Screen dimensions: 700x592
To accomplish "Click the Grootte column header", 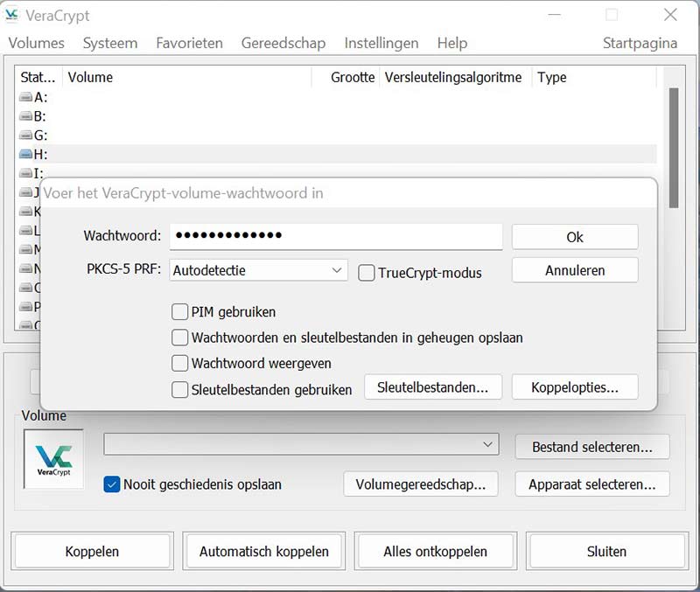I will click(x=346, y=77).
